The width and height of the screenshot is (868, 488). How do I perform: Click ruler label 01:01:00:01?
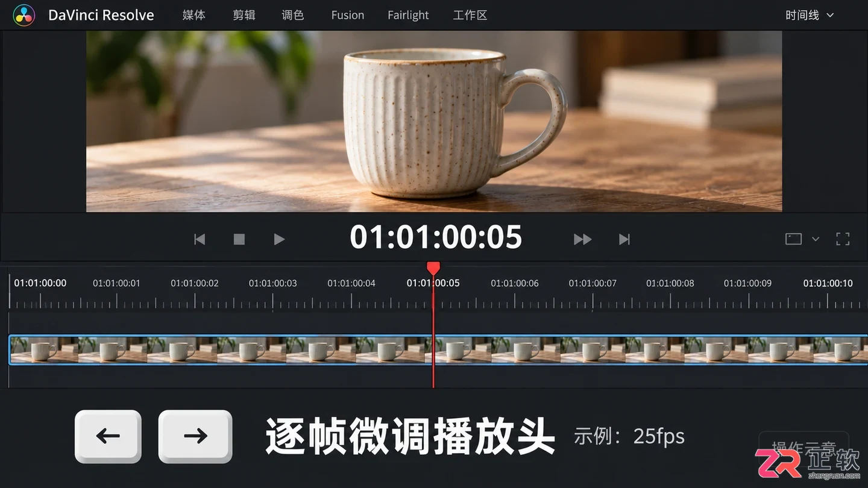click(x=116, y=283)
